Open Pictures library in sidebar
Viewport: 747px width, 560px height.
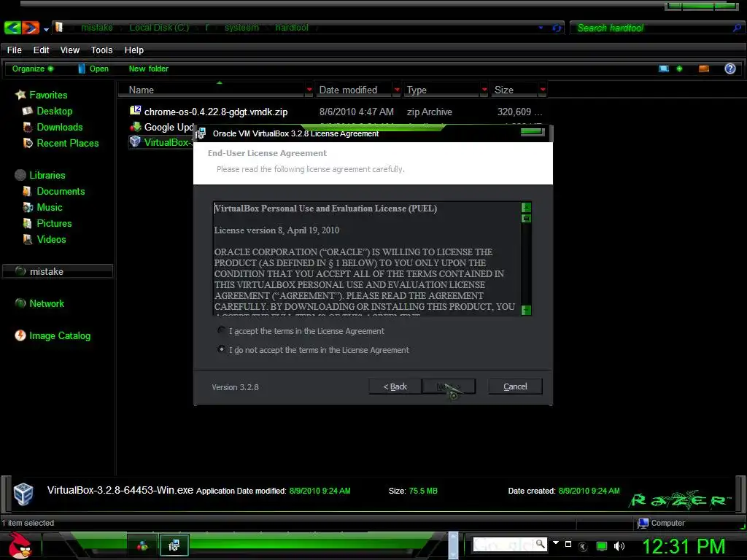(x=54, y=223)
